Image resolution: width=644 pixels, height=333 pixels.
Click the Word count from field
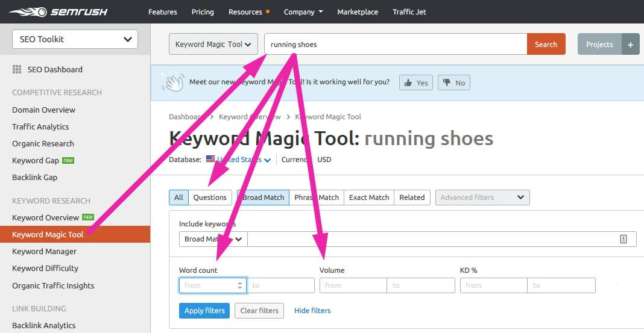click(213, 285)
